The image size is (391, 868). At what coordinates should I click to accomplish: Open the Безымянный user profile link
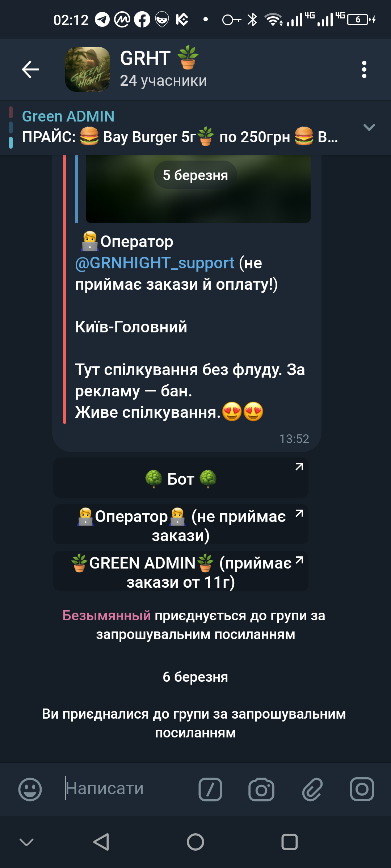pos(106,616)
